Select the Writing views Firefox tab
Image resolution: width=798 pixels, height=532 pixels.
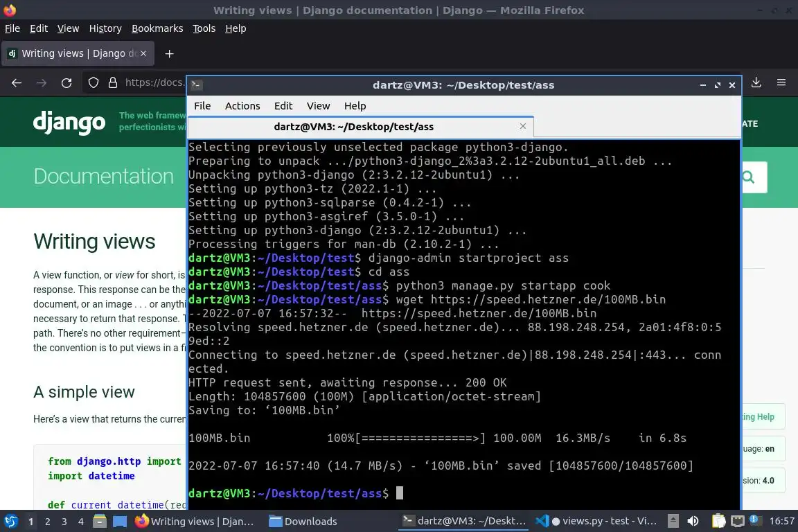tap(78, 53)
